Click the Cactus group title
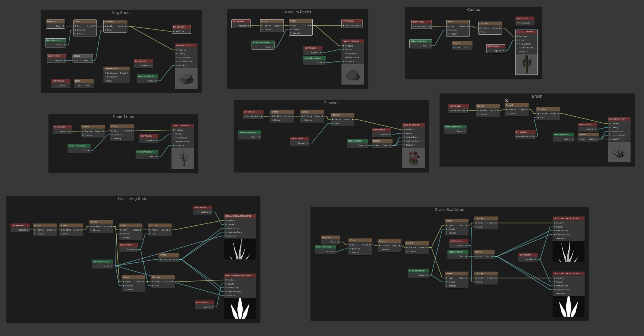644x336 pixels. coord(473,10)
